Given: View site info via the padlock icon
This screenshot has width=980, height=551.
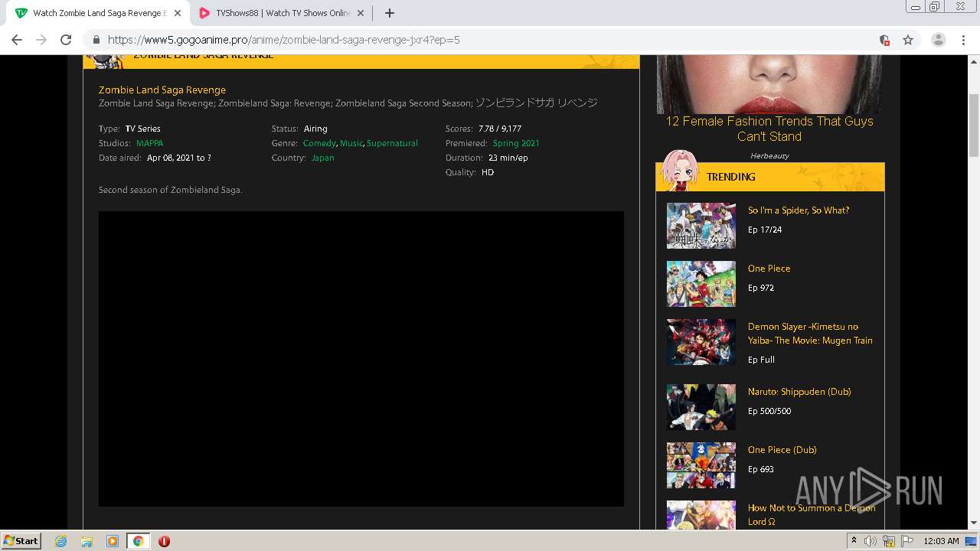Looking at the screenshot, I should 96,40.
